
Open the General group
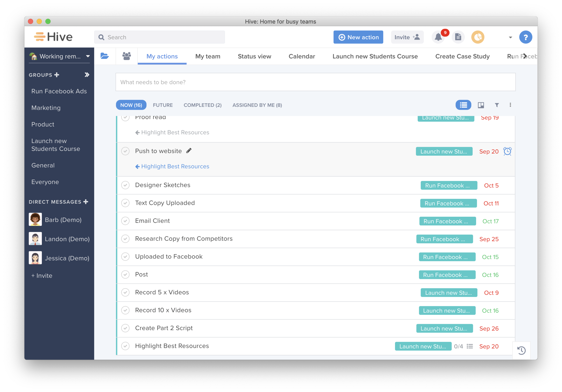(x=43, y=165)
